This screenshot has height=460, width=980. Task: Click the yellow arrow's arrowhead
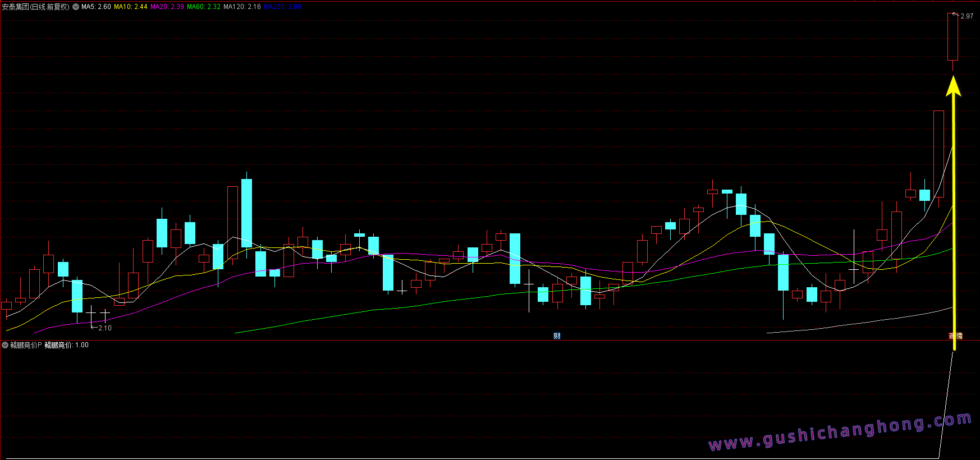[953, 86]
